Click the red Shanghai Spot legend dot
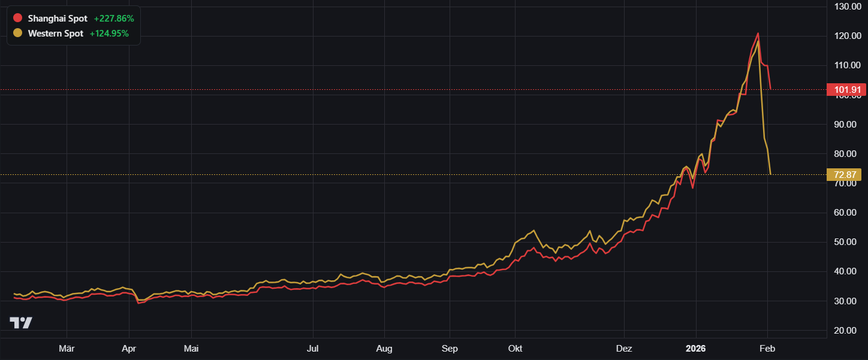The height and width of the screenshot is (360, 868). (x=17, y=19)
